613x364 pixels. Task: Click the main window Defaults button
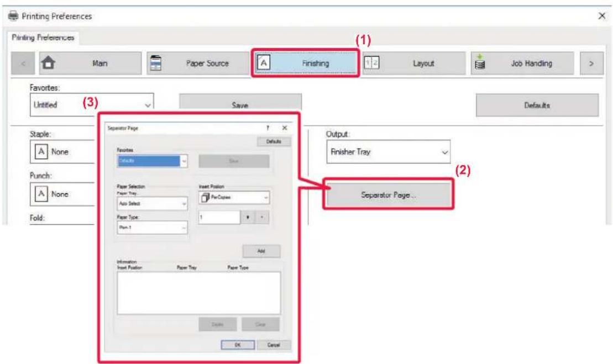tap(537, 105)
